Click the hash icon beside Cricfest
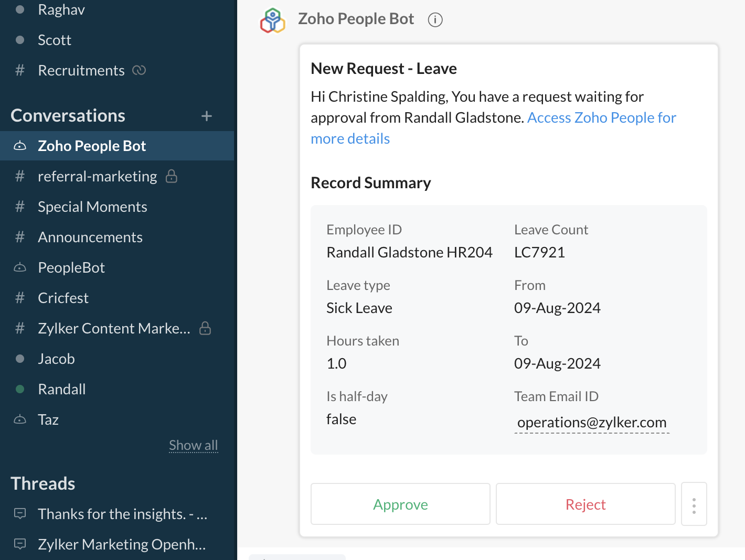 20,298
